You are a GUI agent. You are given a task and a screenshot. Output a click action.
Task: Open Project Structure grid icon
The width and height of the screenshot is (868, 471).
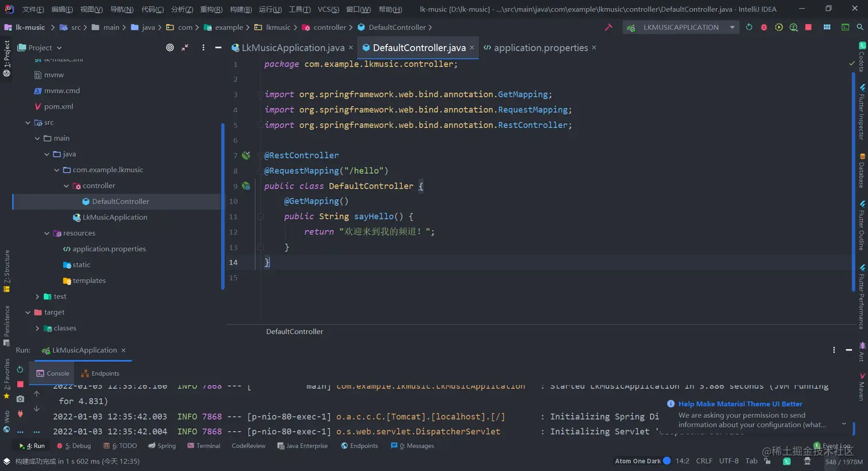point(827,27)
